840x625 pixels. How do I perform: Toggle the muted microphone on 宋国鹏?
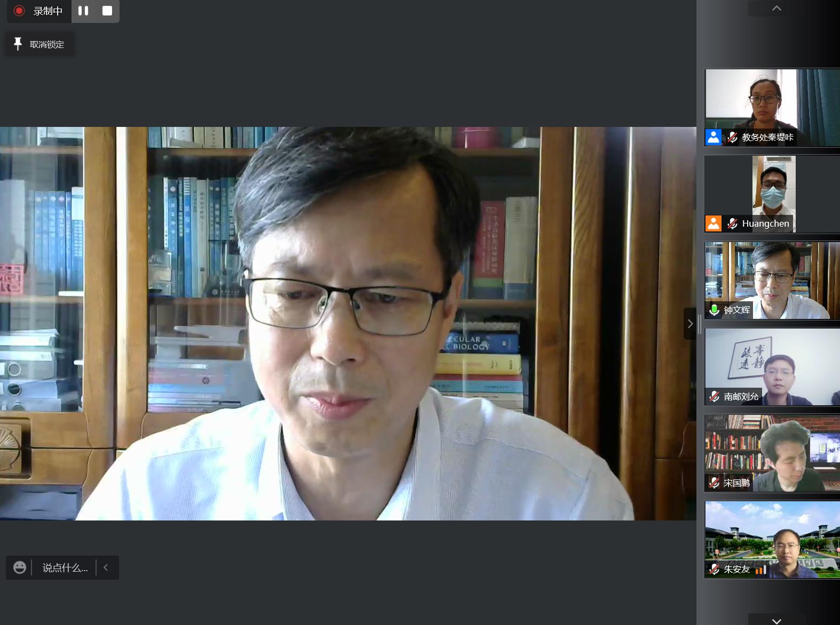coord(715,483)
